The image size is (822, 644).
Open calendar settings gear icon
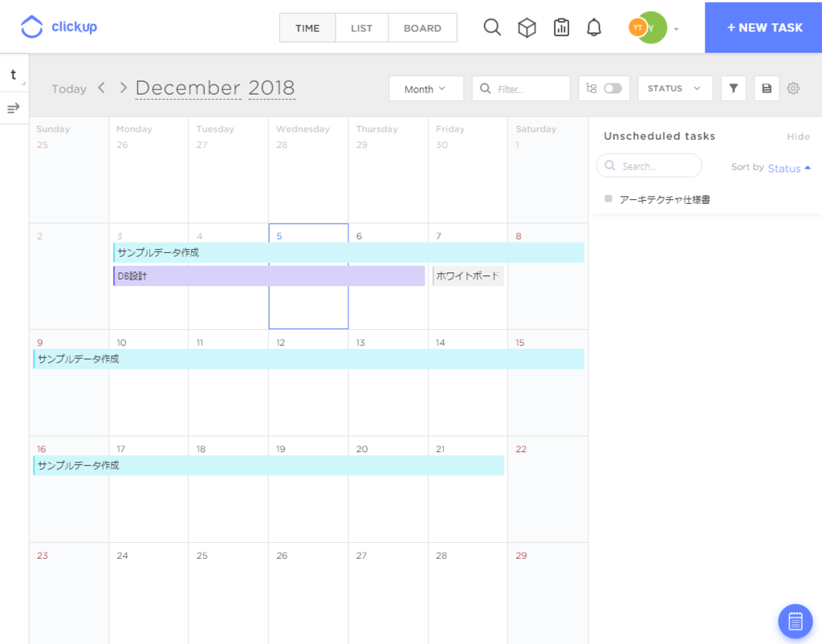793,88
